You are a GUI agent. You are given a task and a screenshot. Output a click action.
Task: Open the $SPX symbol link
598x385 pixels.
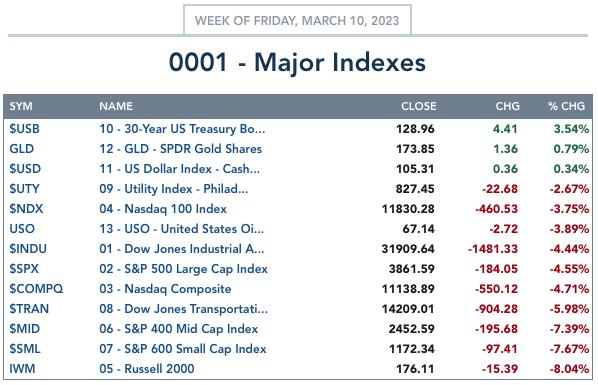point(24,269)
